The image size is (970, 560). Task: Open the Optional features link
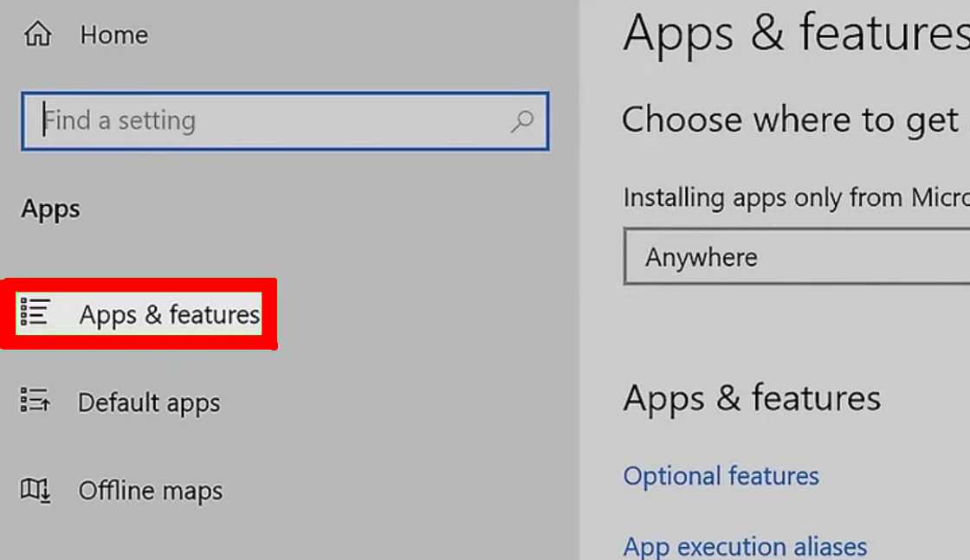pyautogui.click(x=721, y=475)
